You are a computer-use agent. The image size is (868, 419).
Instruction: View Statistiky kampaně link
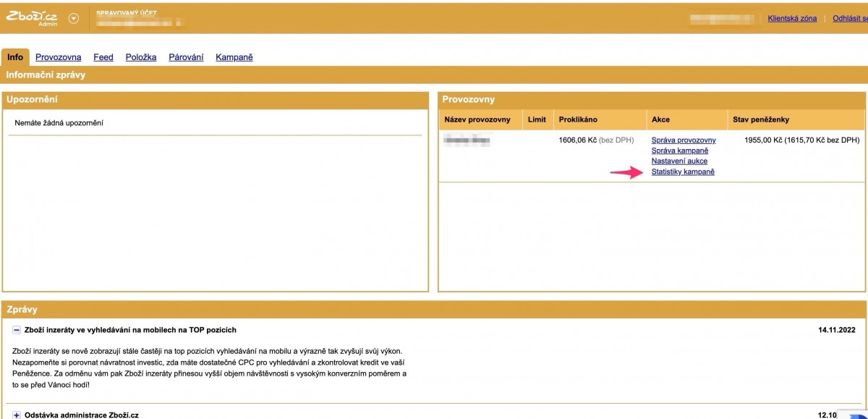click(x=683, y=172)
